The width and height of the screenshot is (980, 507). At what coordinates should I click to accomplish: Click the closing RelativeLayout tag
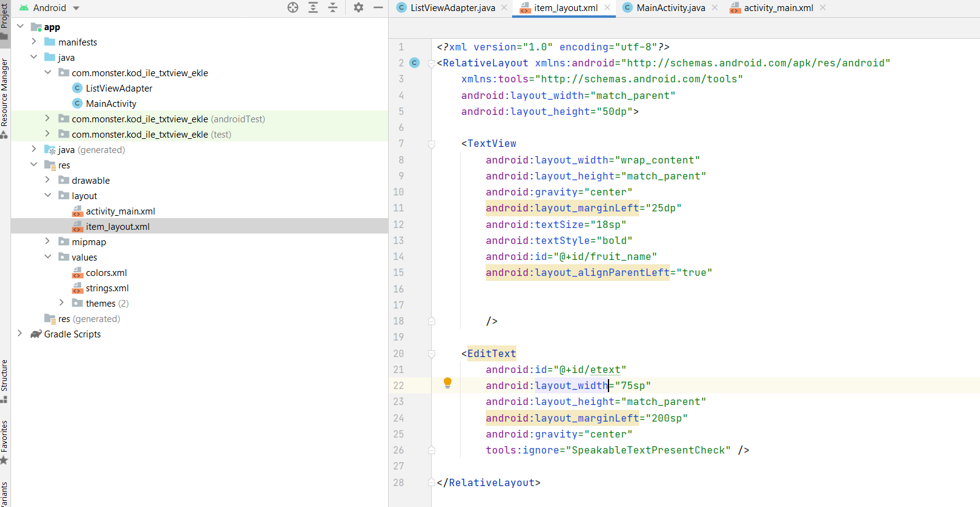point(489,482)
